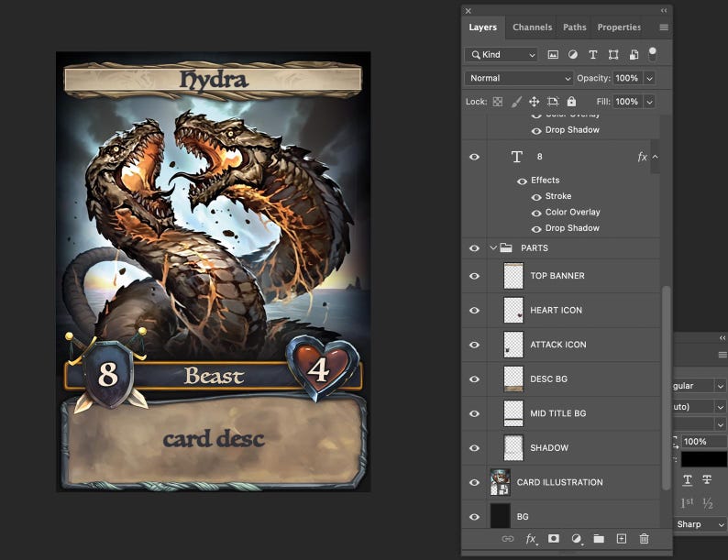Click the Opacity 100% value field
Screen dimensions: 728x560
(627, 79)
